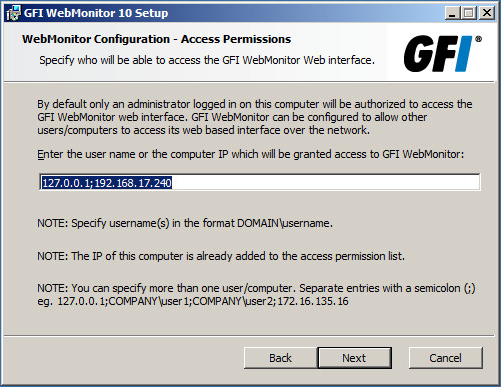Click the 'Specify who will be able' subtitle
Image resolution: width=501 pixels, height=387 pixels.
click(x=207, y=60)
